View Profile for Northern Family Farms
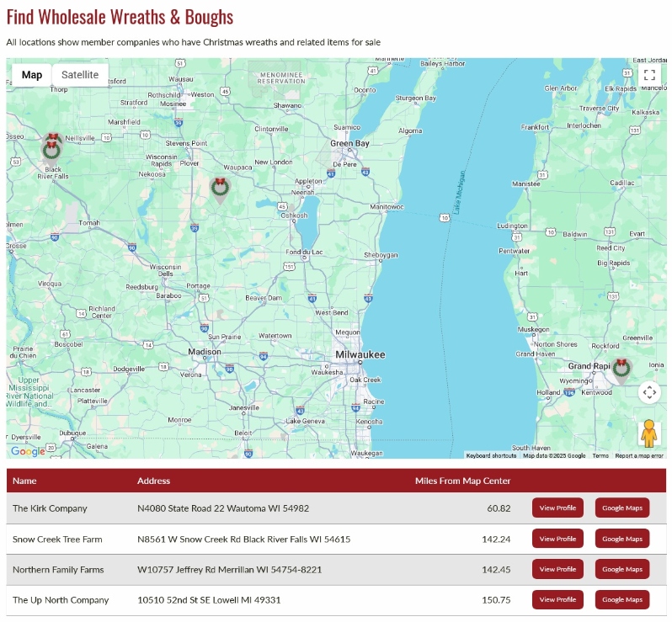Image resolution: width=672 pixels, height=622 pixels. click(x=557, y=569)
